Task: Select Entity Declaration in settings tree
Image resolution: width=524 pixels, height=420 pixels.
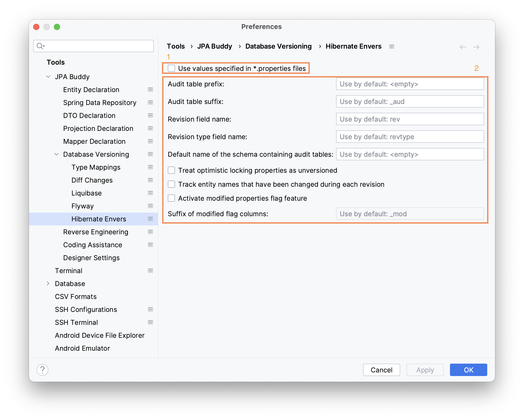Action: [91, 89]
